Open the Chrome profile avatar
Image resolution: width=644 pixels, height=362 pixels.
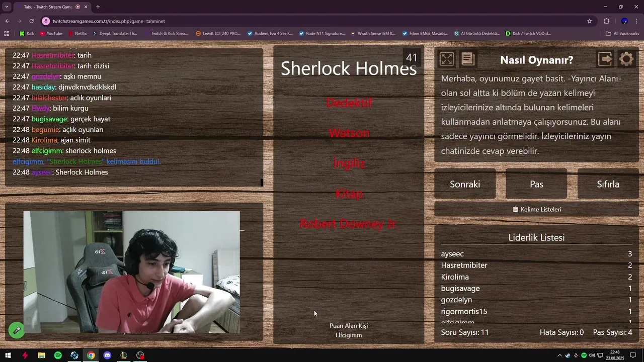pos(624,21)
